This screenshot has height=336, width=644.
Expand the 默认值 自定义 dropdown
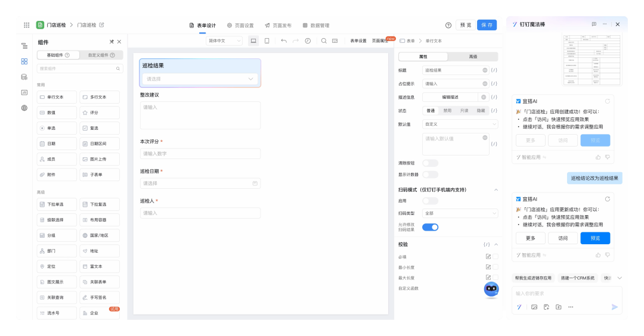pos(460,125)
